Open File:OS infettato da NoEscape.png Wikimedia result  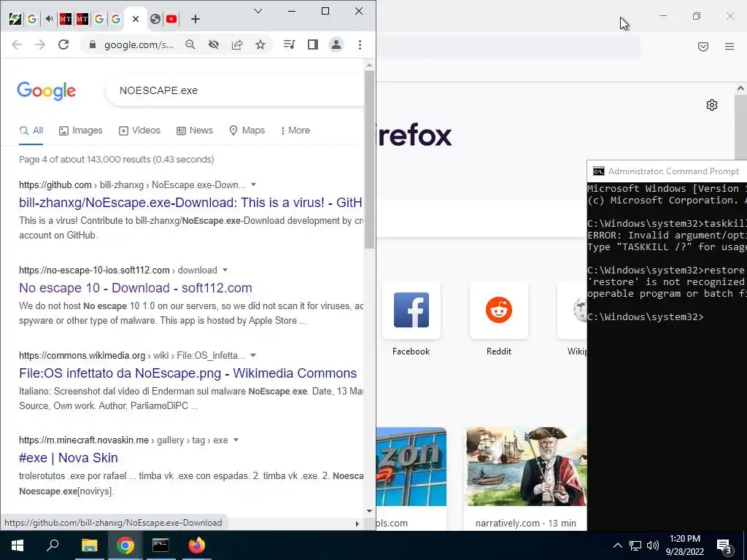point(187,373)
